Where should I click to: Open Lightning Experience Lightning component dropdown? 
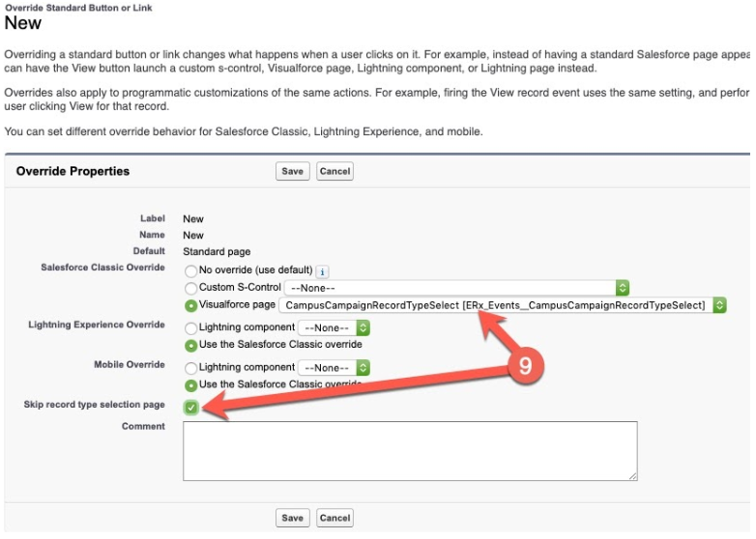334,328
